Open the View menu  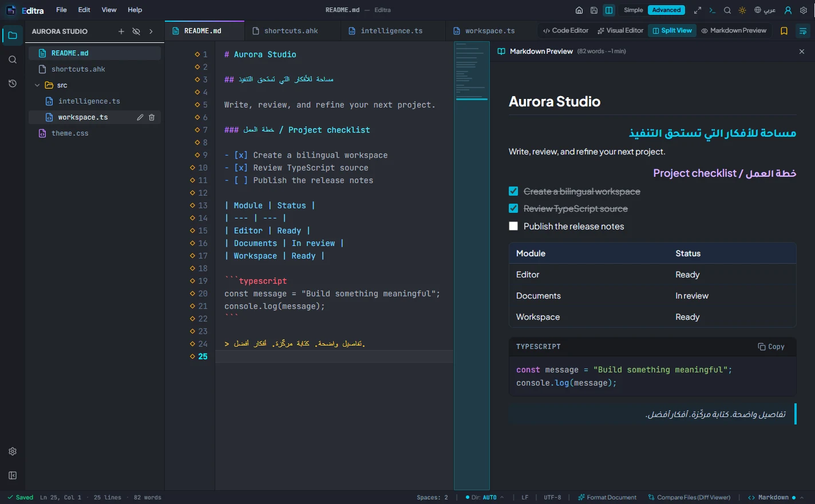109,10
